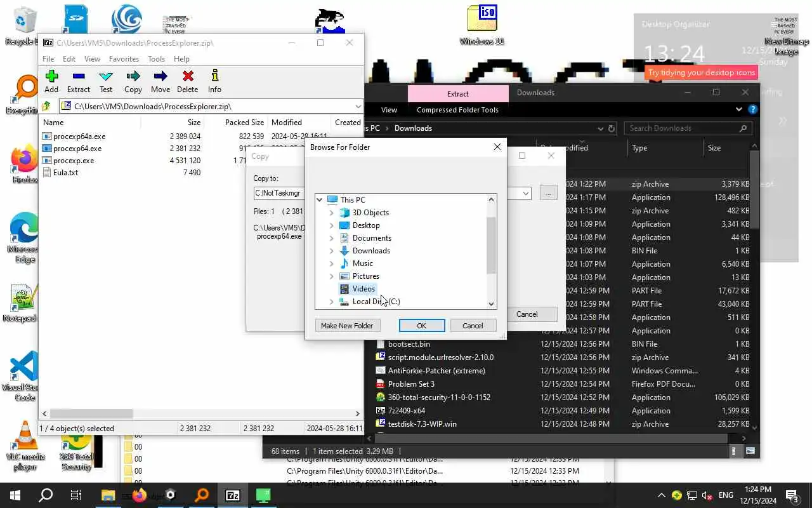Select procexp.exe in 7-Zip list
812x508 pixels.
tap(74, 160)
